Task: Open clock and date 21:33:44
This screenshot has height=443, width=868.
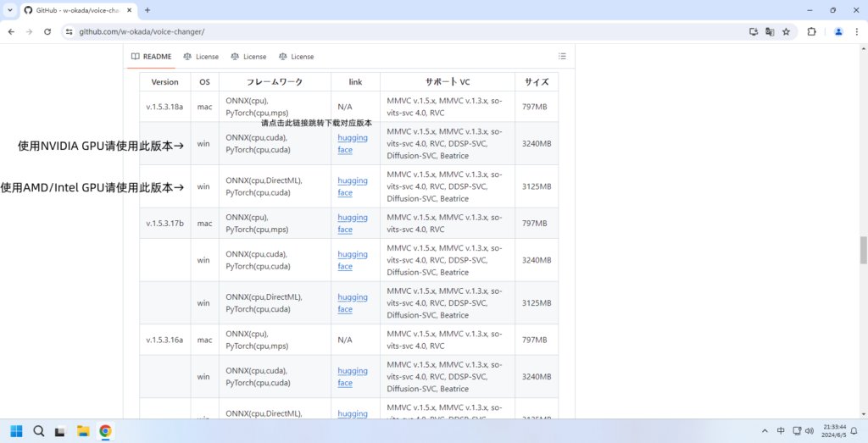Action: pyautogui.click(x=834, y=431)
